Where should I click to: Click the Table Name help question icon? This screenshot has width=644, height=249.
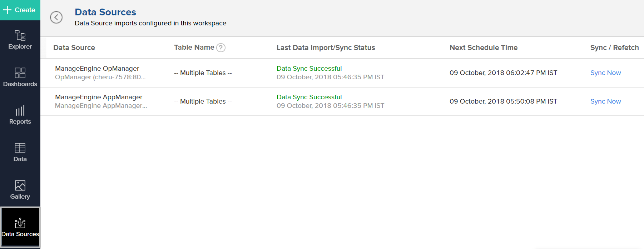221,48
